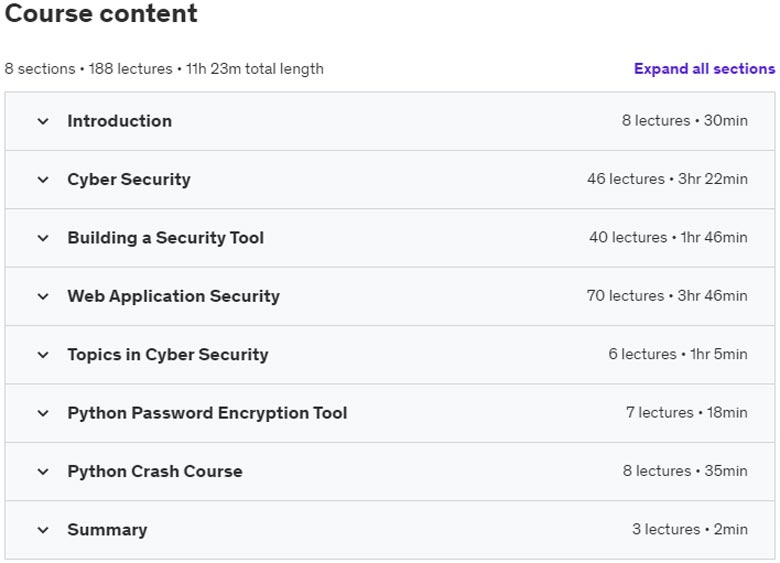Click '3 lectures • 2min' text
This screenshot has height=563, width=780.
pyautogui.click(x=689, y=529)
